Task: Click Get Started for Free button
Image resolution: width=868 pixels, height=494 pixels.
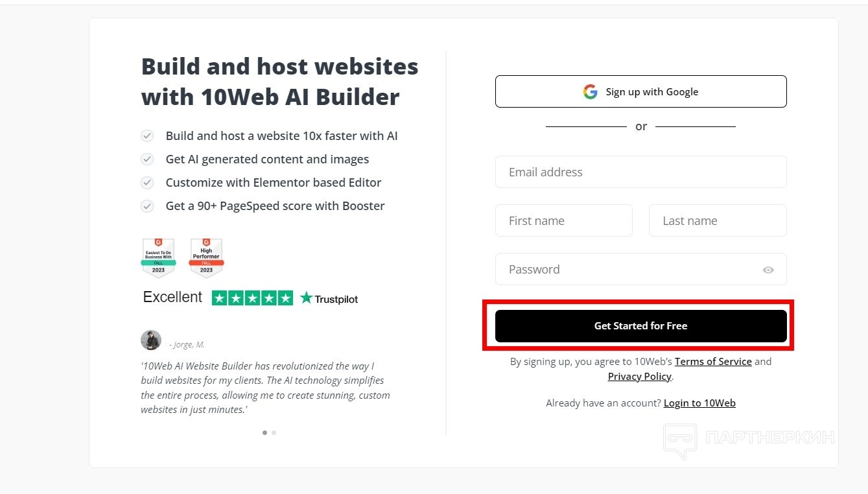Action: tap(640, 326)
